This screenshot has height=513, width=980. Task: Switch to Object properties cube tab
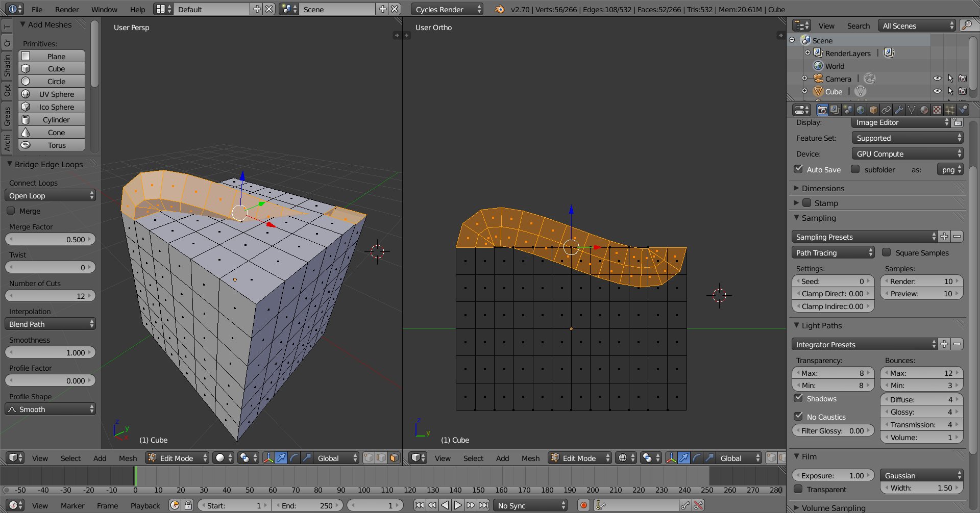coord(873,110)
